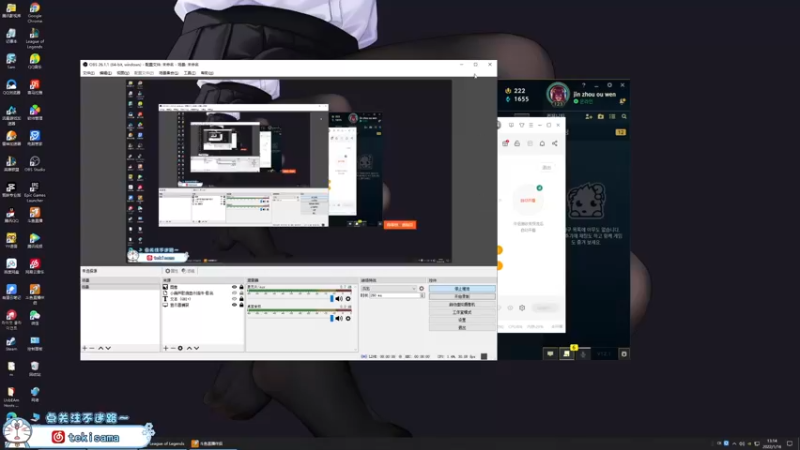
Task: Search friends in League client
Action: coord(624,117)
